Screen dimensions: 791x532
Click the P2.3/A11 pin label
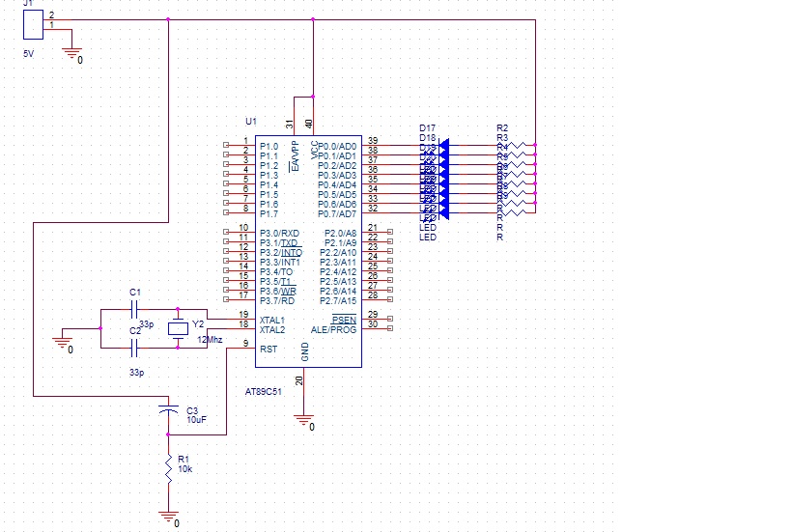tap(338, 263)
